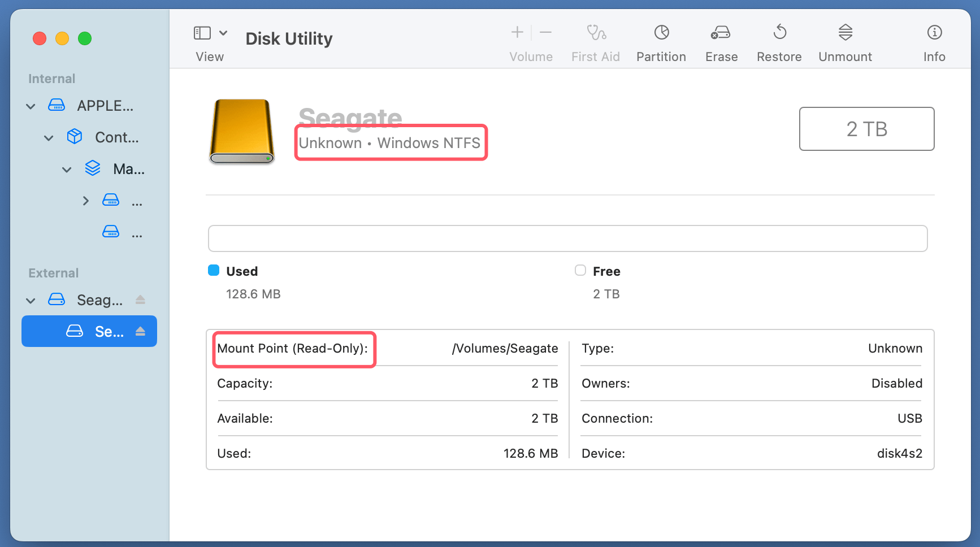
Task: Collapse the APPLE internal disk tree
Action: 31,106
